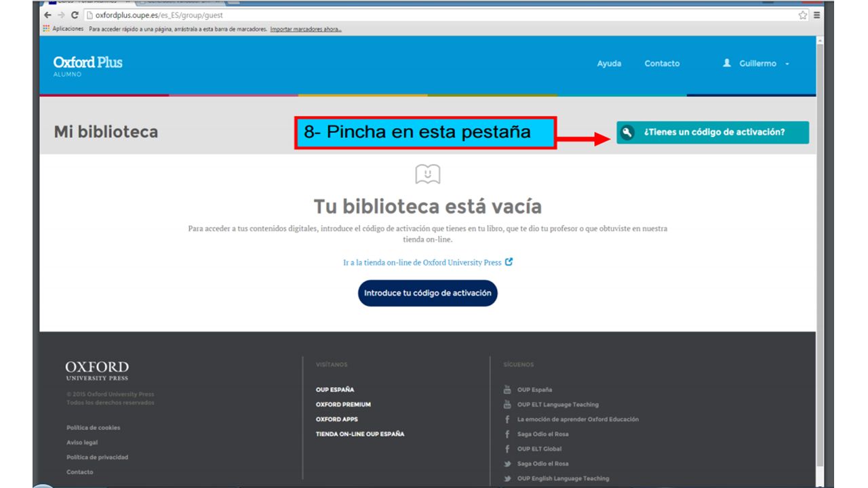Click the 'Mi biblioteca' heading
Image resolution: width=868 pixels, height=488 pixels.
(x=106, y=132)
